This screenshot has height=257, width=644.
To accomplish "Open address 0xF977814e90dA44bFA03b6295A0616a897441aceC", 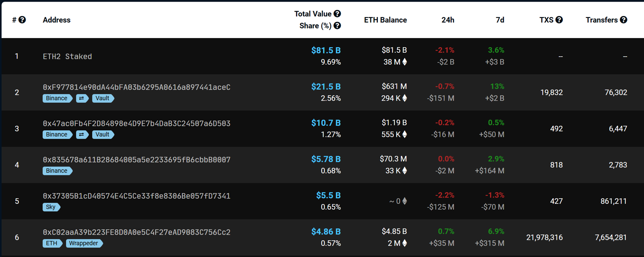I will (136, 87).
